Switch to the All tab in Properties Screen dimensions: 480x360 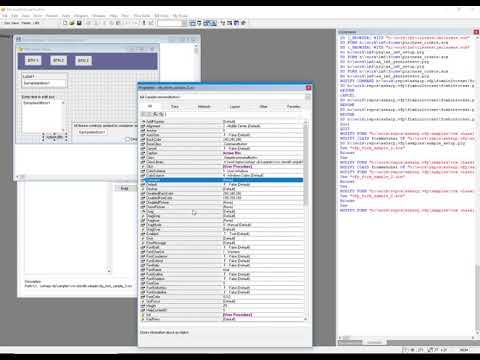pos(150,106)
